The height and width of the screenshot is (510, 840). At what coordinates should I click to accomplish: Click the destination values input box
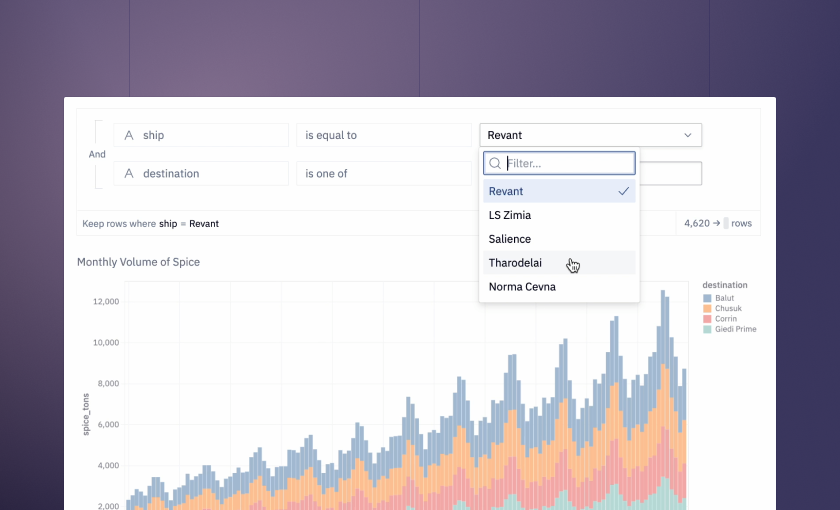tap(671, 174)
